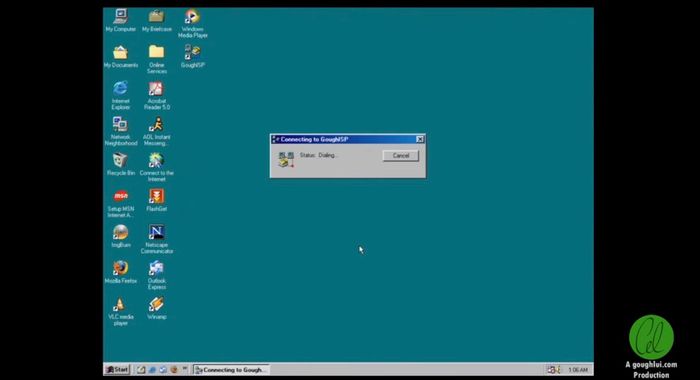700x380 pixels.
Task: Click the Show Desktop quick launch icon
Action: click(x=141, y=370)
